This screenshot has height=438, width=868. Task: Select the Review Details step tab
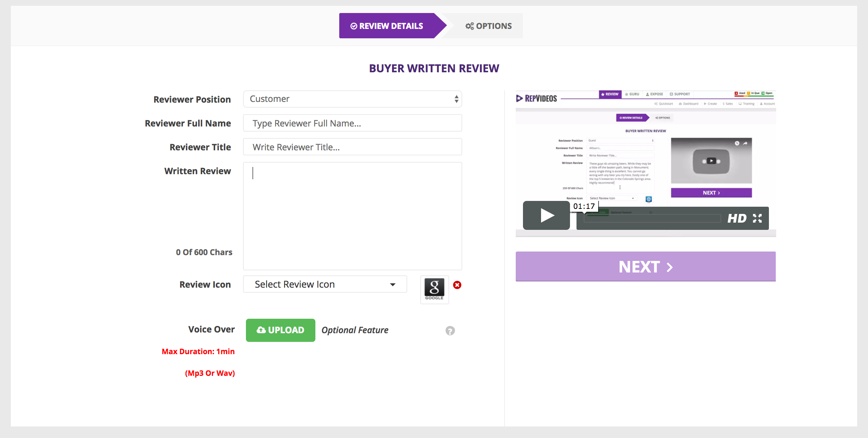click(387, 26)
